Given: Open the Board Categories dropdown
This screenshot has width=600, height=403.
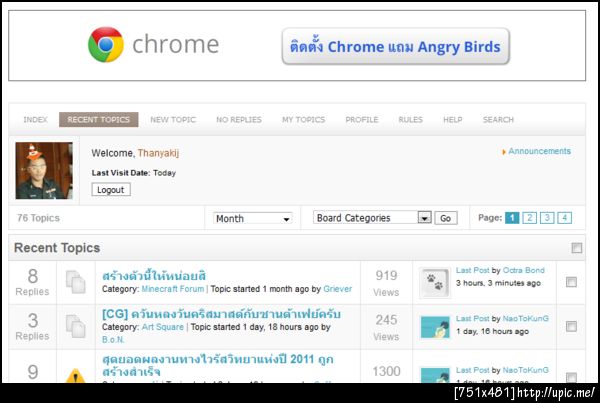Looking at the screenshot, I should pyautogui.click(x=372, y=218).
